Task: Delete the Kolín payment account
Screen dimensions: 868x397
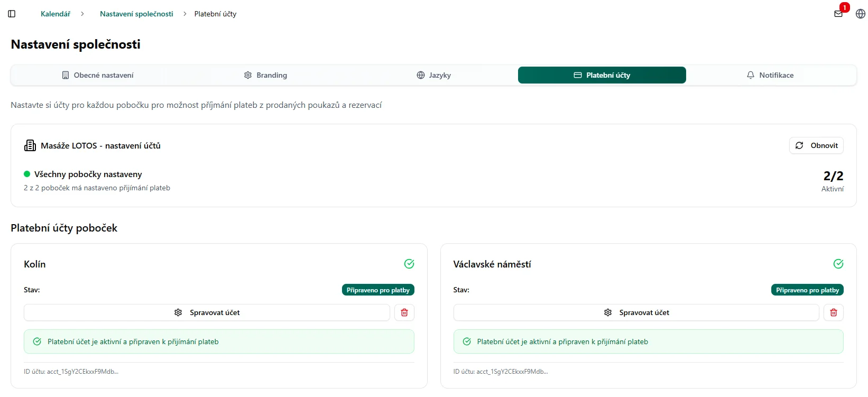Action: (404, 312)
